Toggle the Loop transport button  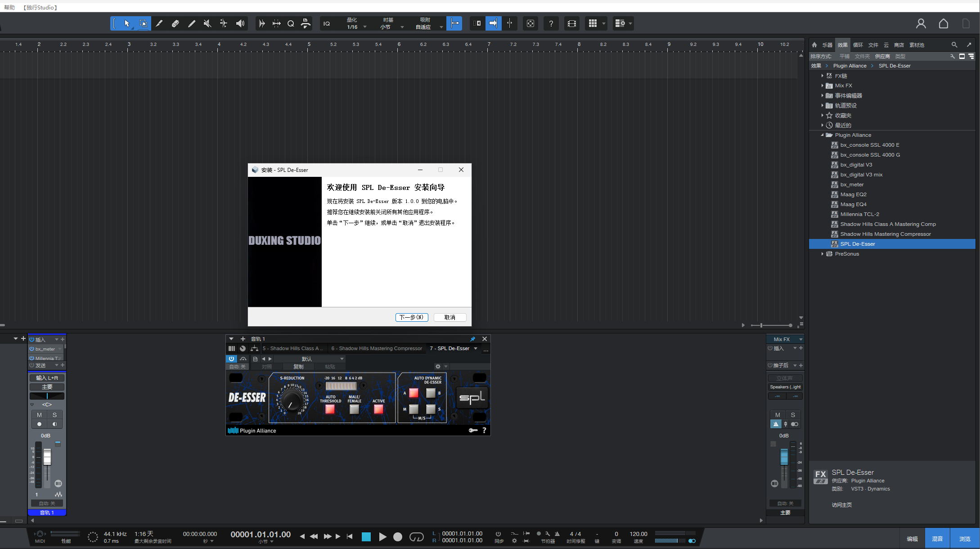pos(416,536)
